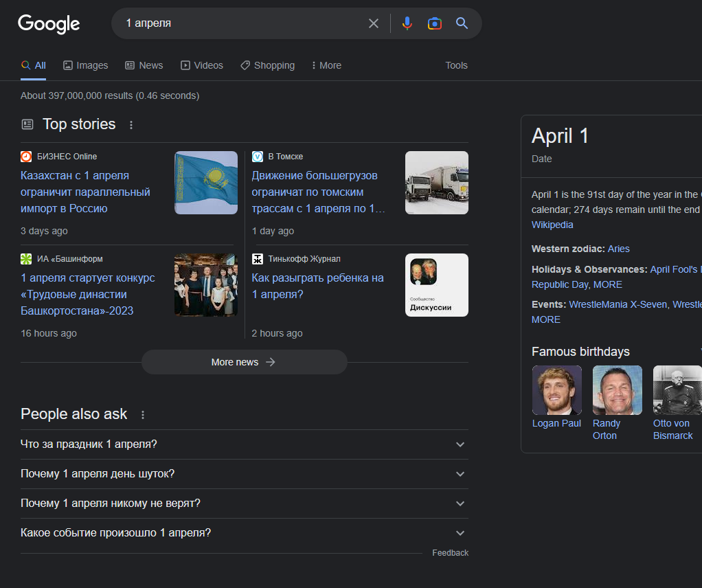Click the More news button

pos(244,362)
